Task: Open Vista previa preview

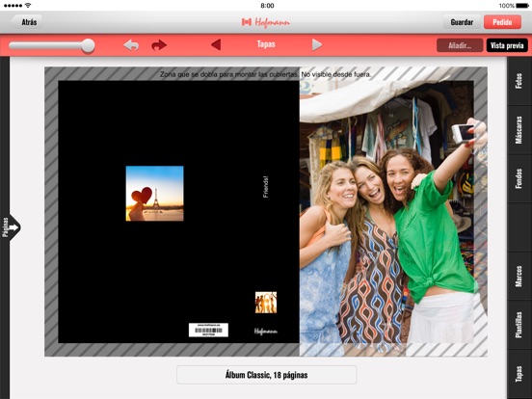Action: click(507, 45)
